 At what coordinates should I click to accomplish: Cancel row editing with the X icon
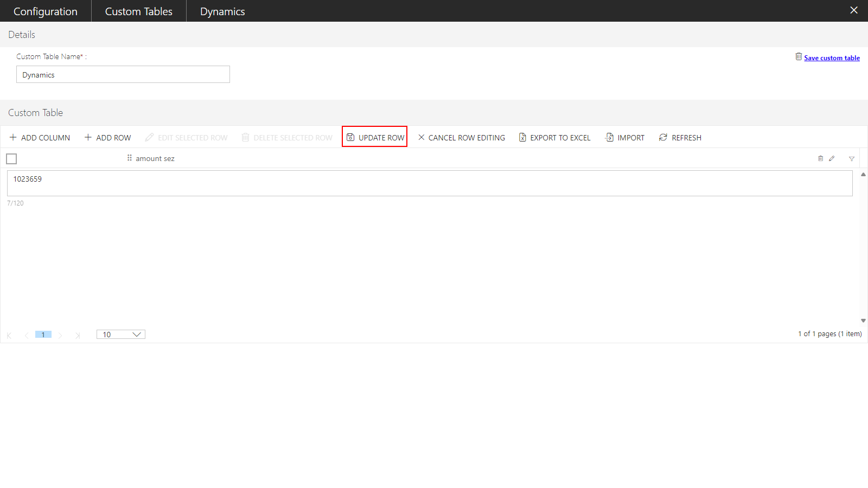pos(422,138)
